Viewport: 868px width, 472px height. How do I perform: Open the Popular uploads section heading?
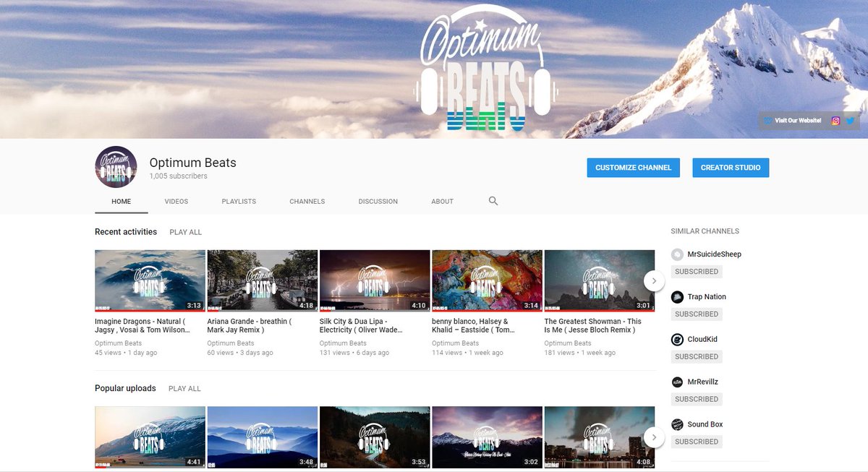[125, 388]
